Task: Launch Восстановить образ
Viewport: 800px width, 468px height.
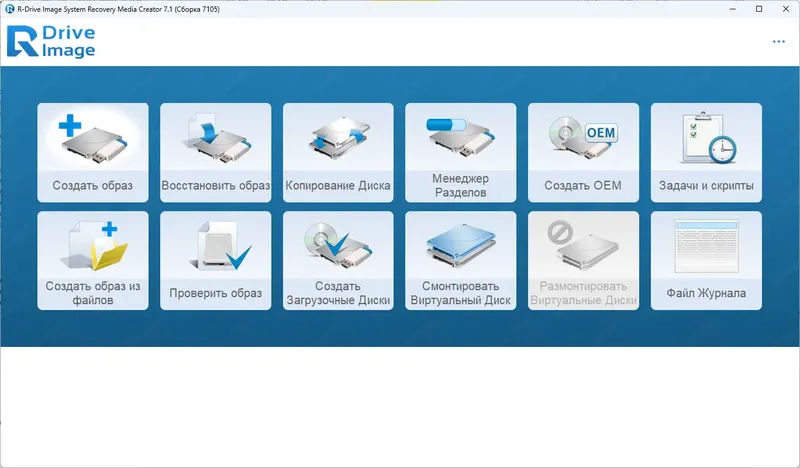Action: (216, 153)
